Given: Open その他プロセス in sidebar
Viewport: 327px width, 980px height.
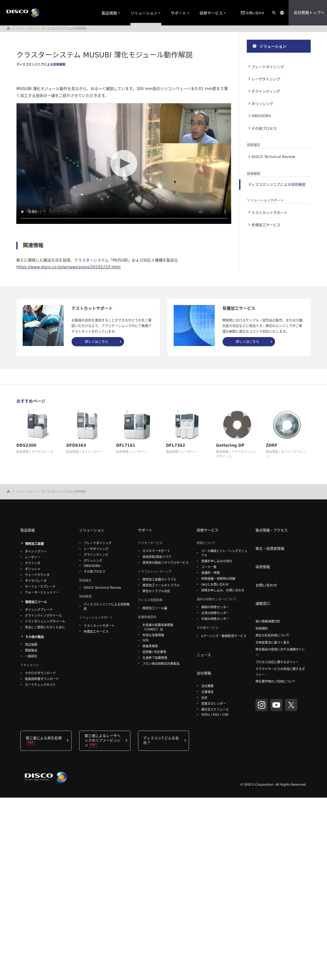Looking at the screenshot, I should coord(264,128).
